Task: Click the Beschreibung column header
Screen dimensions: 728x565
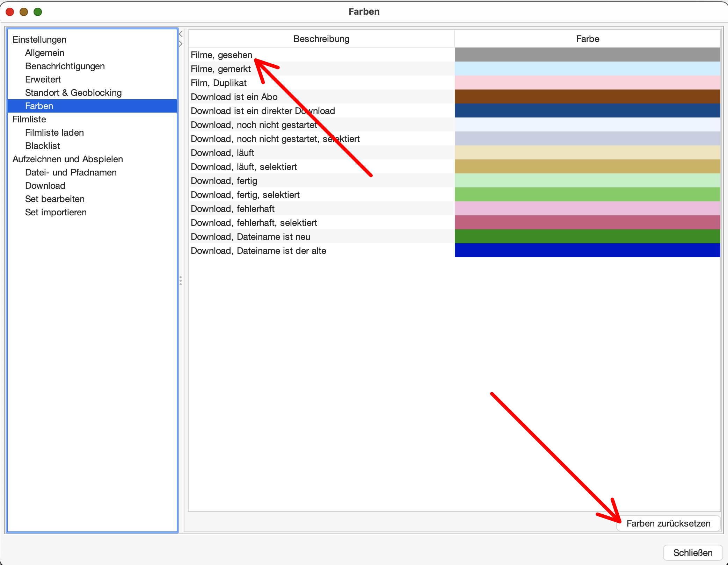Action: (321, 39)
